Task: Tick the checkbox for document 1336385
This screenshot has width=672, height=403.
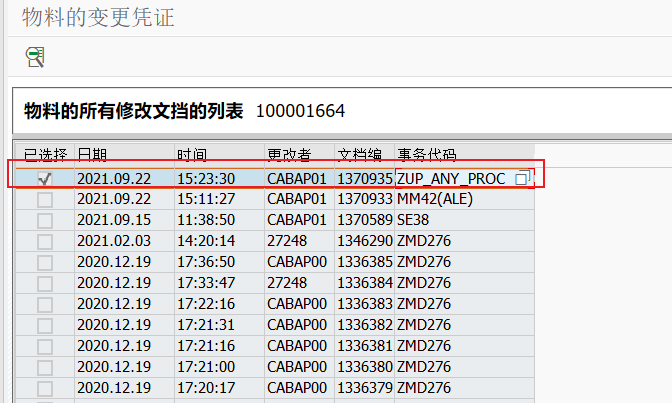Action: coord(45,262)
